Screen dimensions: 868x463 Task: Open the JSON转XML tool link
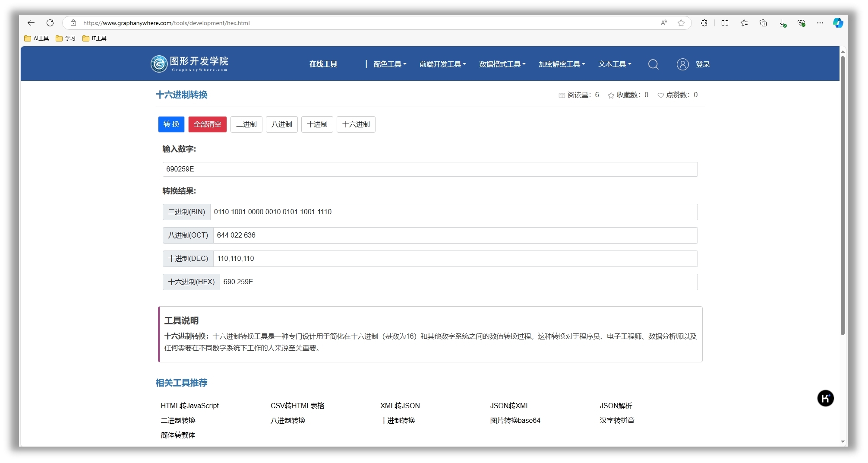coord(510,406)
